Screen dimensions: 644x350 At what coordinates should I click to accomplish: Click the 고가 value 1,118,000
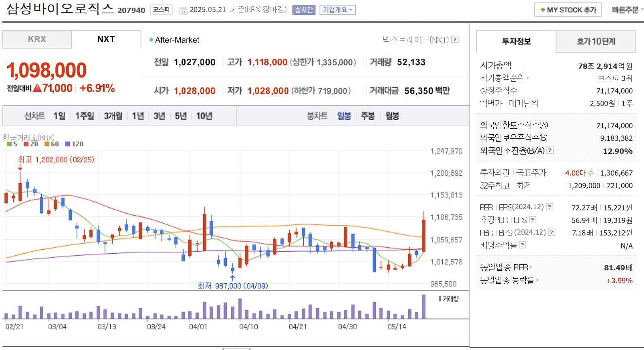pyautogui.click(x=267, y=62)
